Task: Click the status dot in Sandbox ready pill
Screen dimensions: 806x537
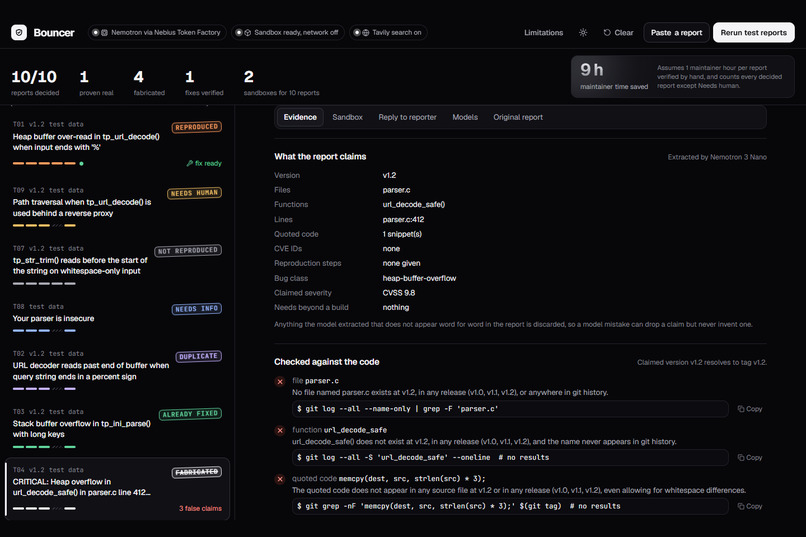Action: pyautogui.click(x=239, y=32)
